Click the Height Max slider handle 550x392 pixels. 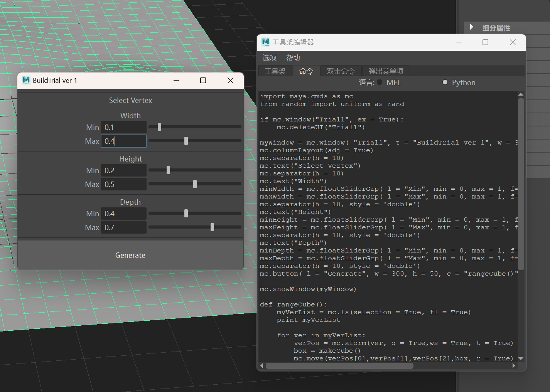point(195,184)
